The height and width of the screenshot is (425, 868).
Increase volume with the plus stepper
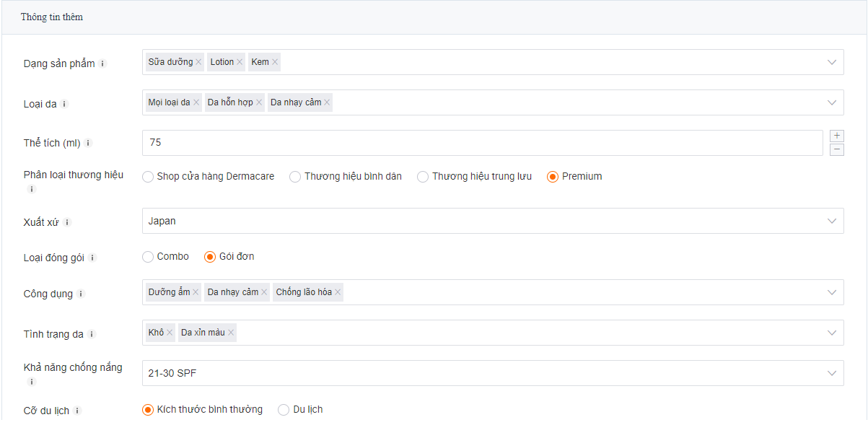[x=837, y=136]
